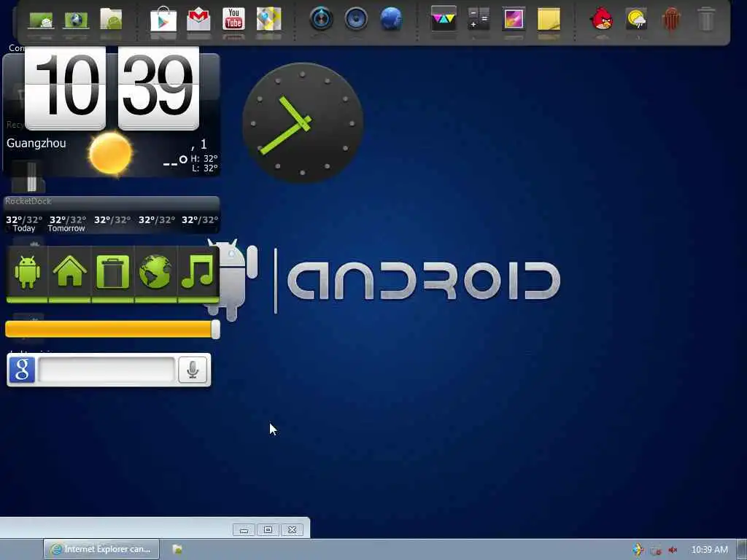The width and height of the screenshot is (747, 560).
Task: Click the analog clock widget
Action: click(x=303, y=122)
